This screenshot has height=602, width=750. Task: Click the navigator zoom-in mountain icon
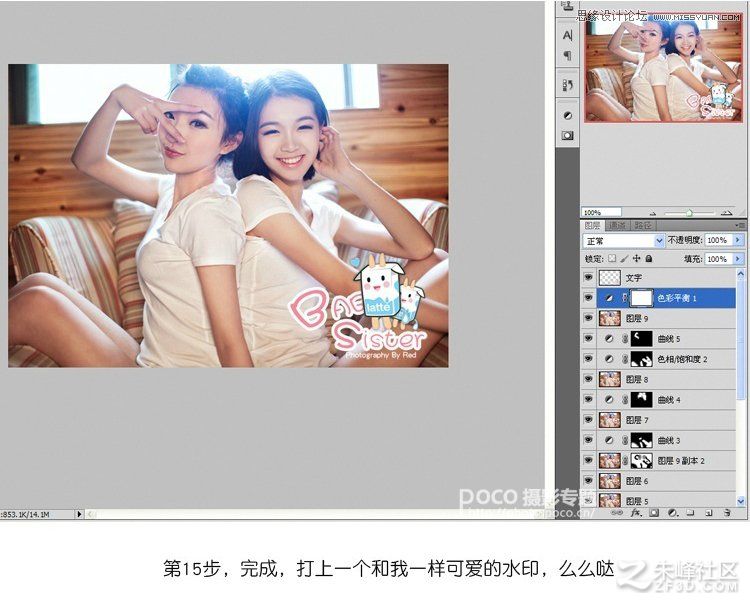click(727, 212)
